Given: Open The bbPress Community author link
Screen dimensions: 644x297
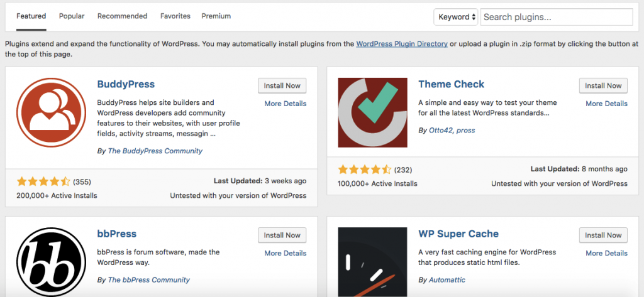Looking at the screenshot, I should point(148,280).
